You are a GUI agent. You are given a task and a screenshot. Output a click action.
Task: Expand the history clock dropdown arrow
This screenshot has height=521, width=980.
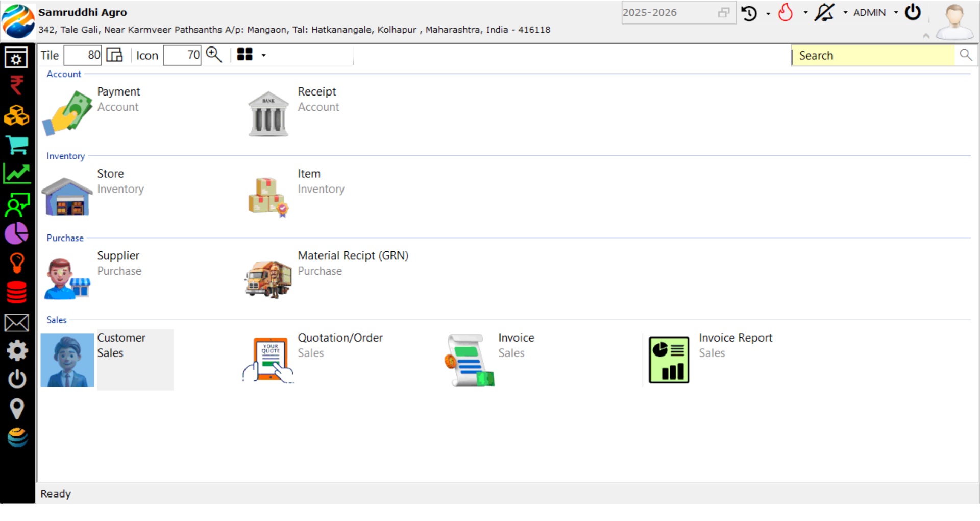coord(768,14)
